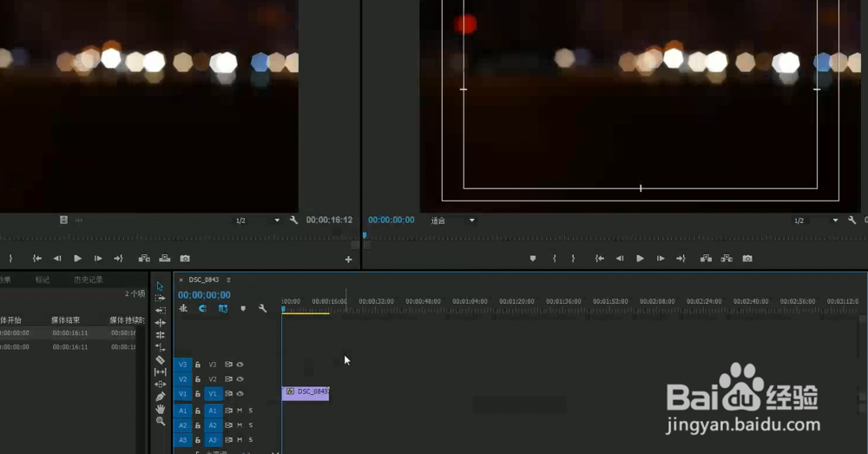Lock the A1 track
The image size is (868, 454).
[198, 411]
